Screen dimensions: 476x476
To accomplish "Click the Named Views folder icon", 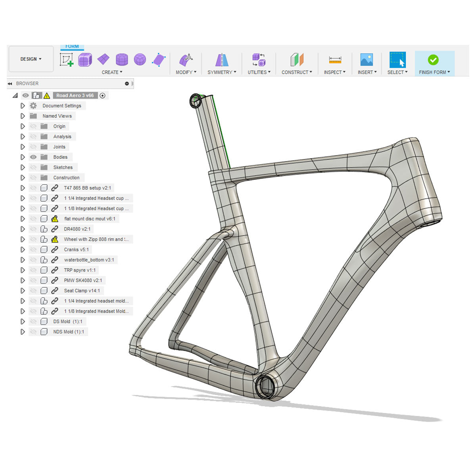I will [33, 116].
